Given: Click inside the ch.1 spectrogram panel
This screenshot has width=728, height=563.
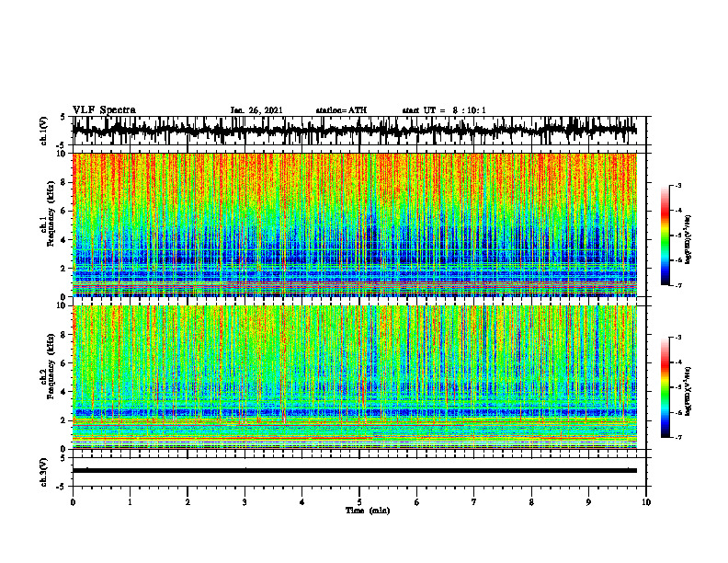Looking at the screenshot, I should 354,224.
